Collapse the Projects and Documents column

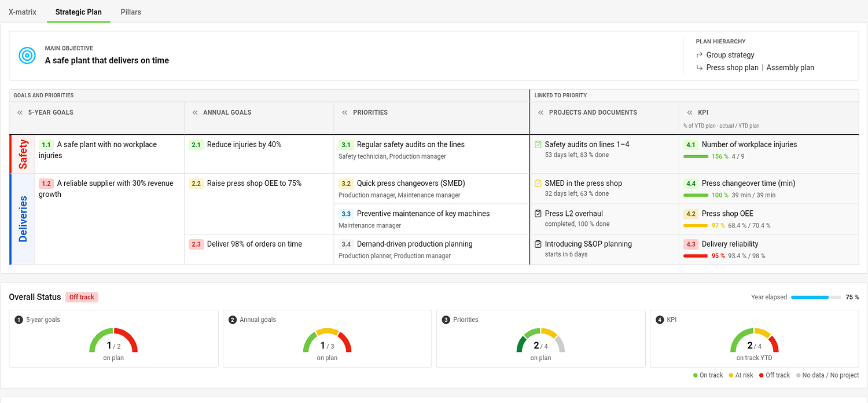541,112
